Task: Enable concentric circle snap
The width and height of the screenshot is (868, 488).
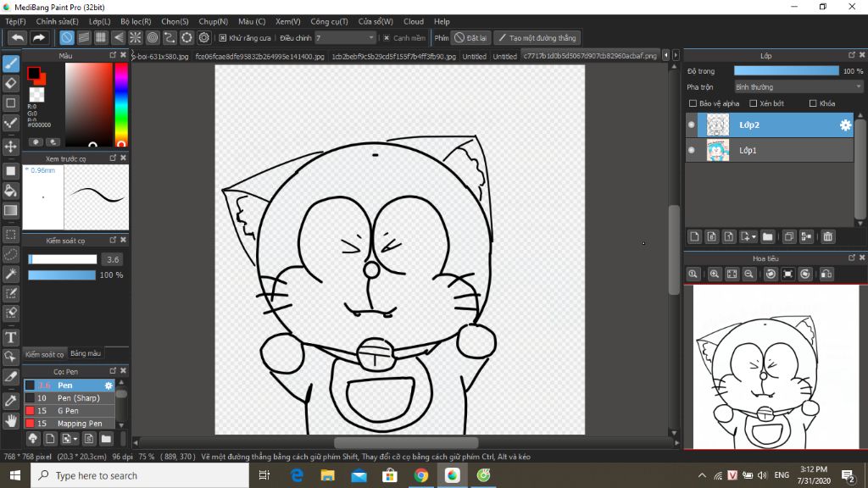Action: (x=153, y=37)
